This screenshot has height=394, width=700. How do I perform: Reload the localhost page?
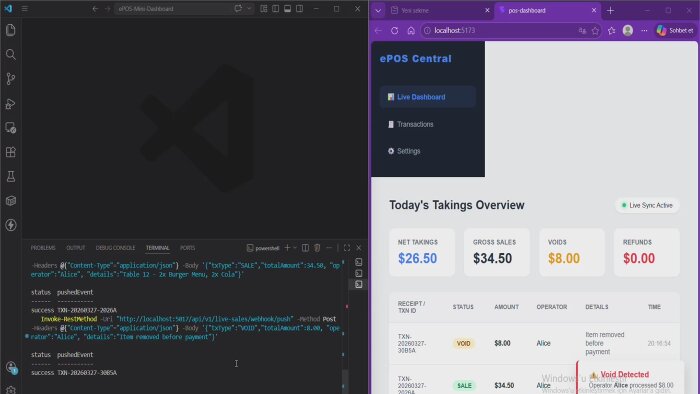point(395,30)
